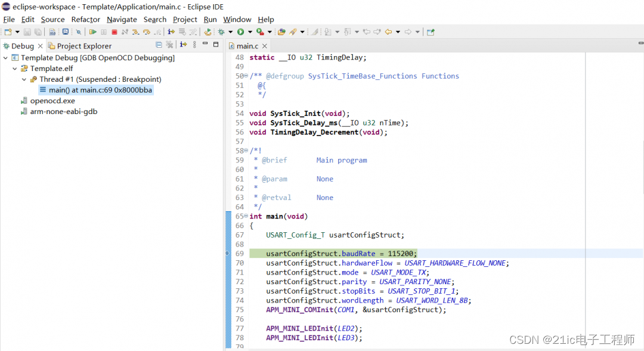Viewport: 644px width, 351px height.
Task: Click the editor's vertical scrollbar
Action: (640, 179)
